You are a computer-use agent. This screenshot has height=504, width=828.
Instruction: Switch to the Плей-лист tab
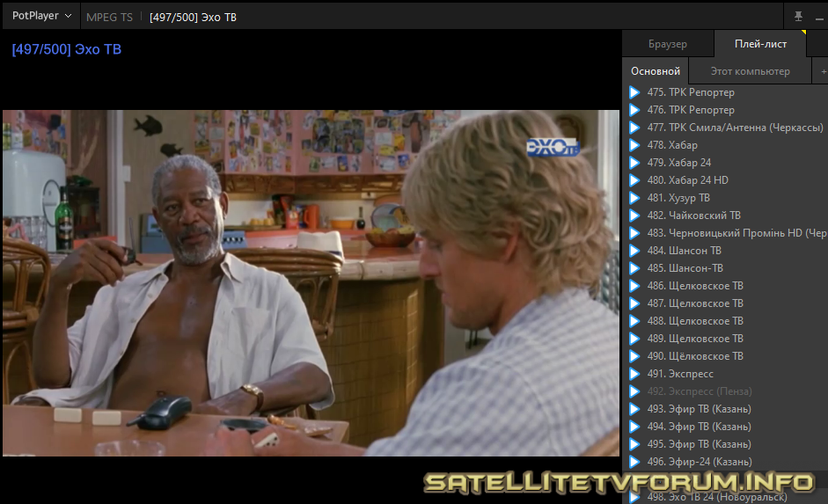click(760, 44)
